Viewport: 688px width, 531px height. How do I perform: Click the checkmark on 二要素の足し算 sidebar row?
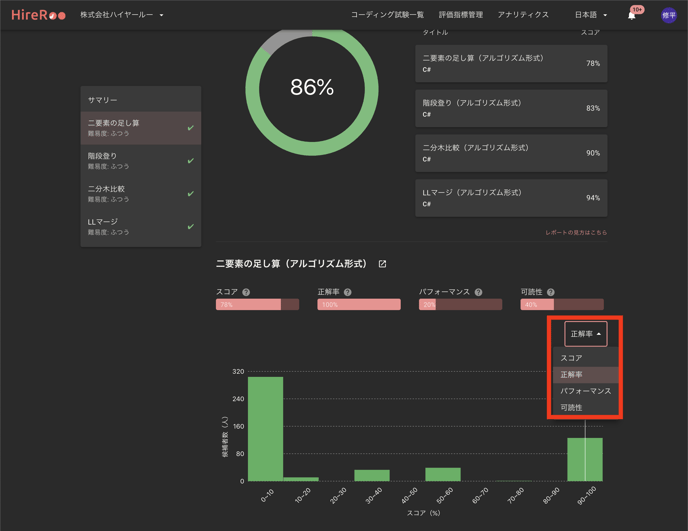point(190,128)
